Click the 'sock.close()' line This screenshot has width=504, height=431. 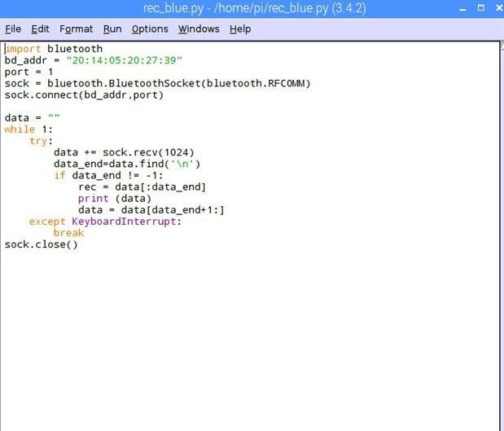(42, 244)
